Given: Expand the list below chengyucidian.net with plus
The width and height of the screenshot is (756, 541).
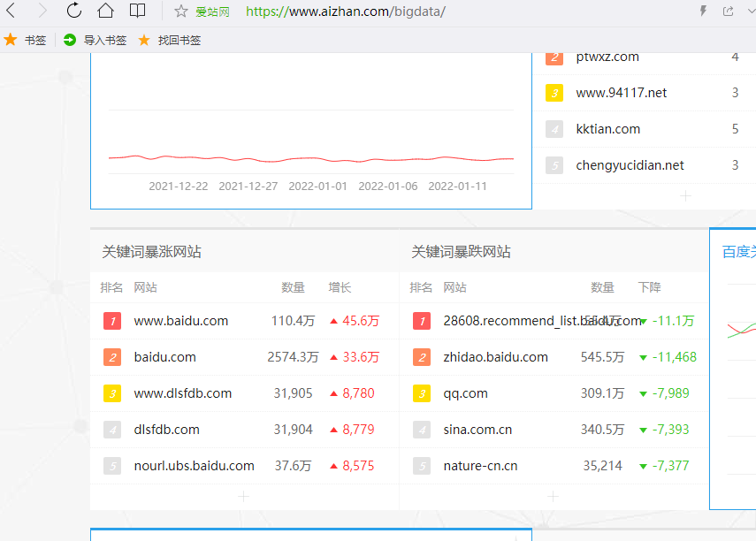Looking at the screenshot, I should pyautogui.click(x=685, y=196).
